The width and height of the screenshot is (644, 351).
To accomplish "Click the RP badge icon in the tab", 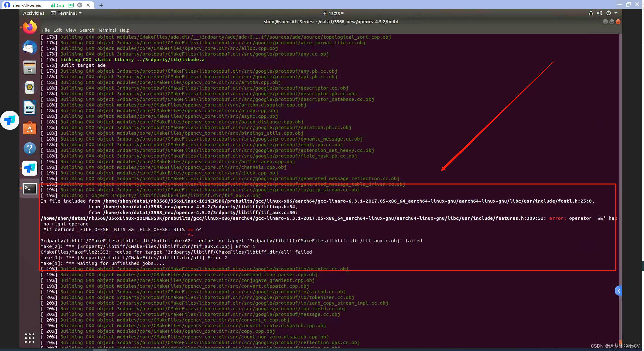I will click(x=80, y=5).
